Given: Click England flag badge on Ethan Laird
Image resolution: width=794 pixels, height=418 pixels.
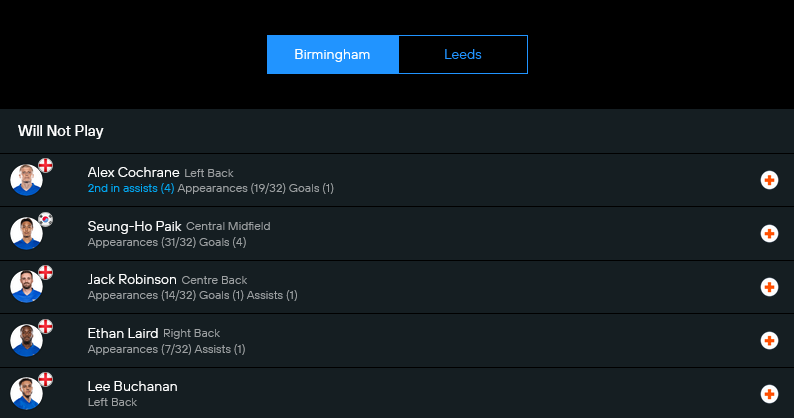Looking at the screenshot, I should pyautogui.click(x=45, y=326).
